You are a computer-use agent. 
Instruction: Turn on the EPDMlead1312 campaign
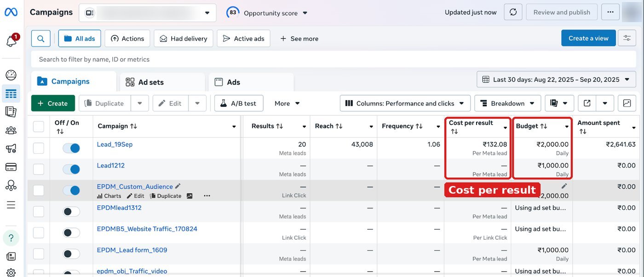click(71, 212)
